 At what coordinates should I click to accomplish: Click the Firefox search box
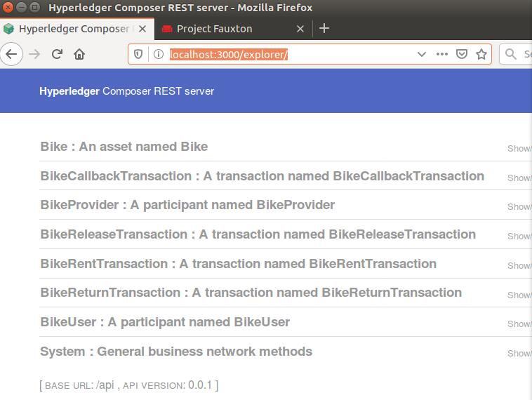tap(516, 54)
